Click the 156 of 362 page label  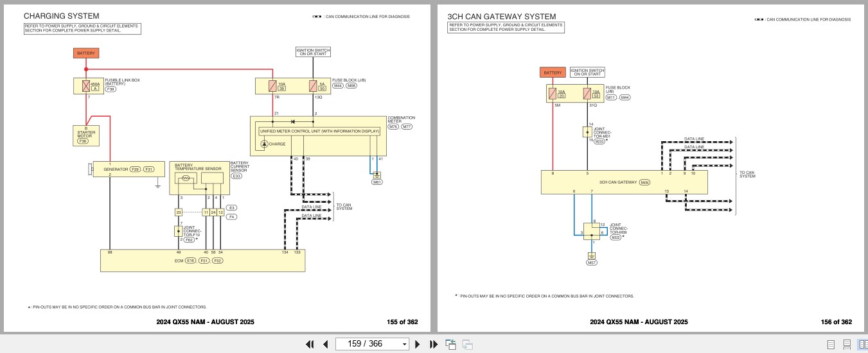point(837,322)
